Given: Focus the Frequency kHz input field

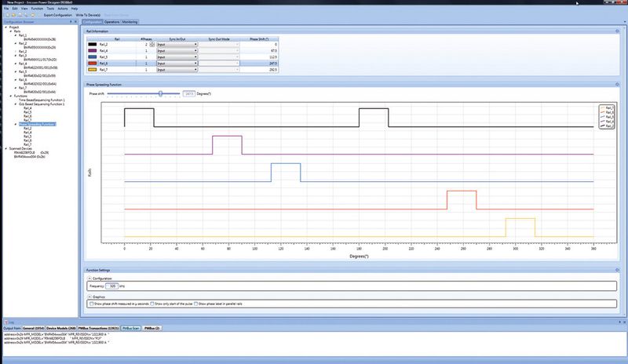Looking at the screenshot, I should 111,286.
